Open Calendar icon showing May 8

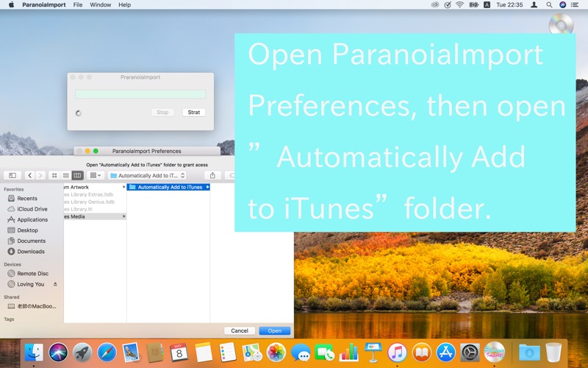179,353
